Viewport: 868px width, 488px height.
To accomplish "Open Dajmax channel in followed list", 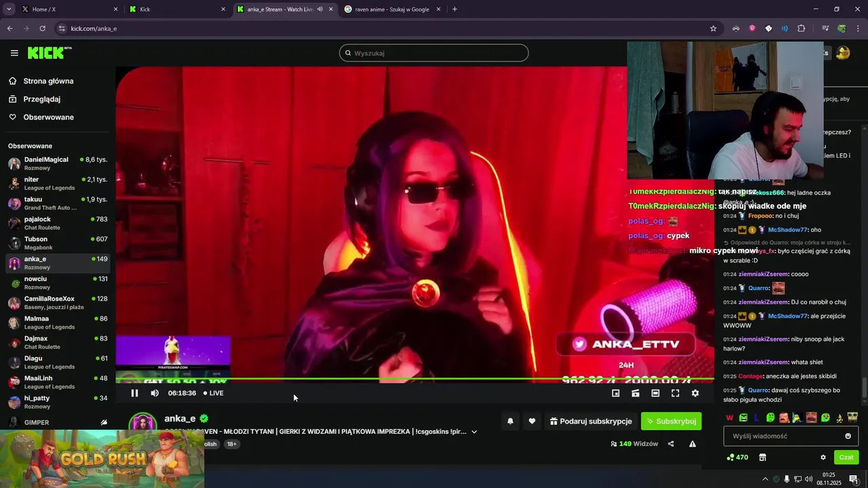I will point(58,342).
